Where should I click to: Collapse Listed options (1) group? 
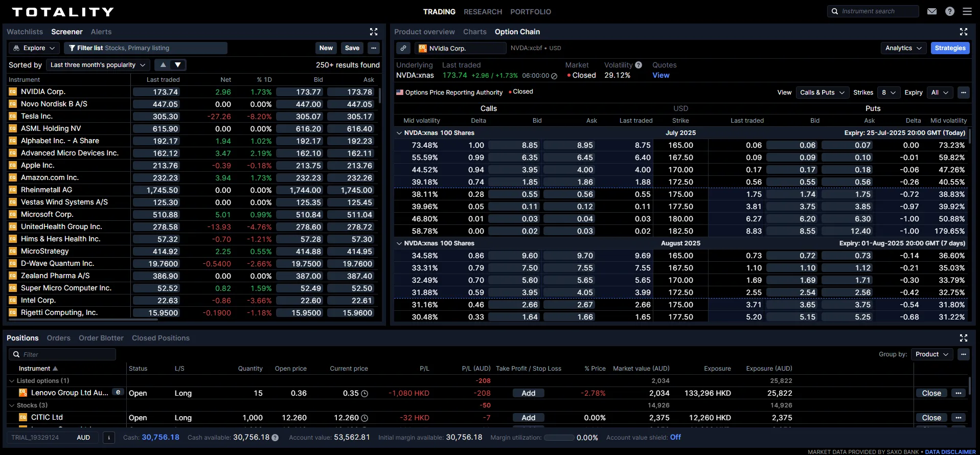[x=12, y=381]
